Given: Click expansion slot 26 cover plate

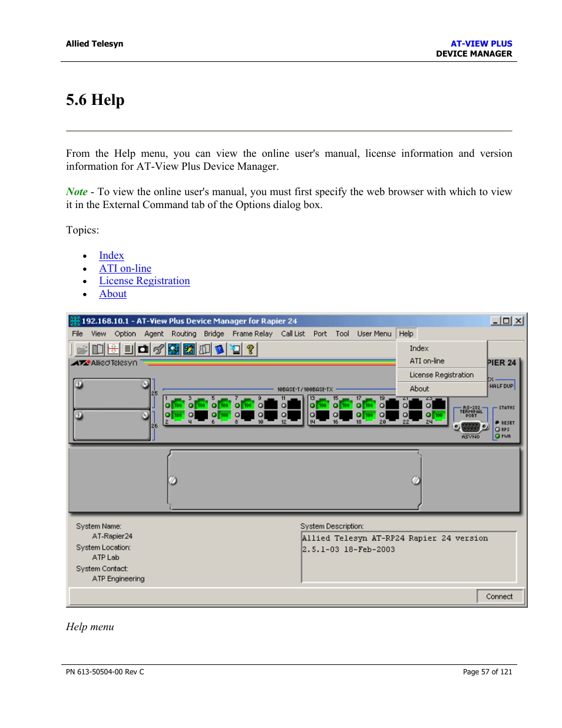Looking at the screenshot, I should (x=112, y=425).
